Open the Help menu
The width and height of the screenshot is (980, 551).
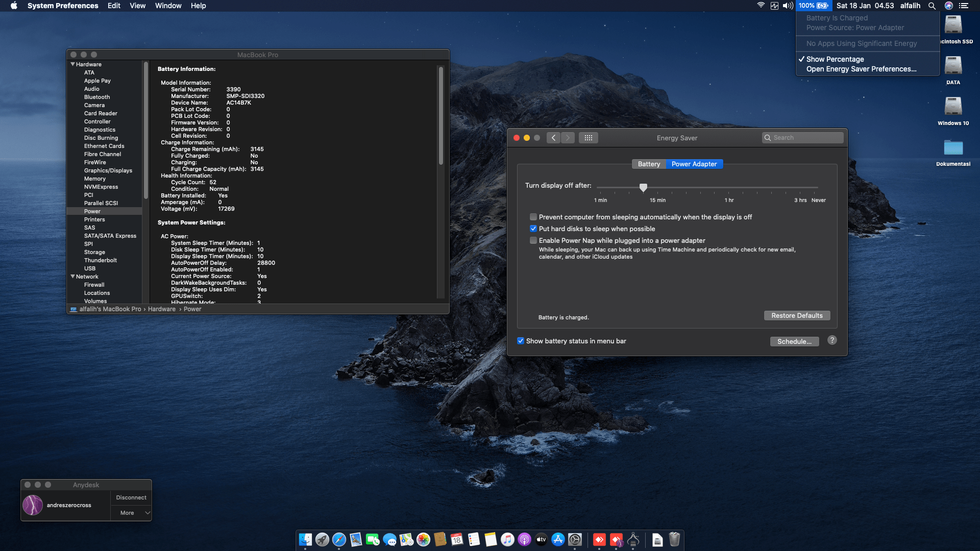198,6
